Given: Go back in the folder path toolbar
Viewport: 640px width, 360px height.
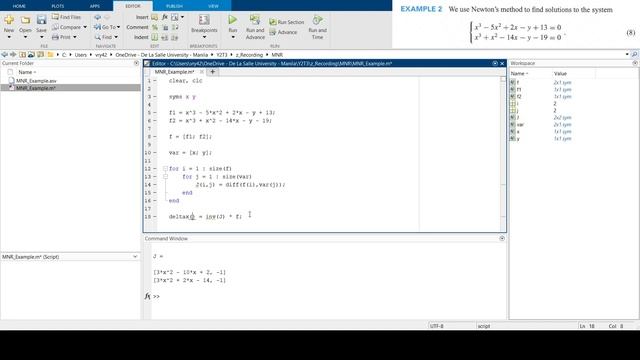Looking at the screenshot, I should click(x=4, y=54).
